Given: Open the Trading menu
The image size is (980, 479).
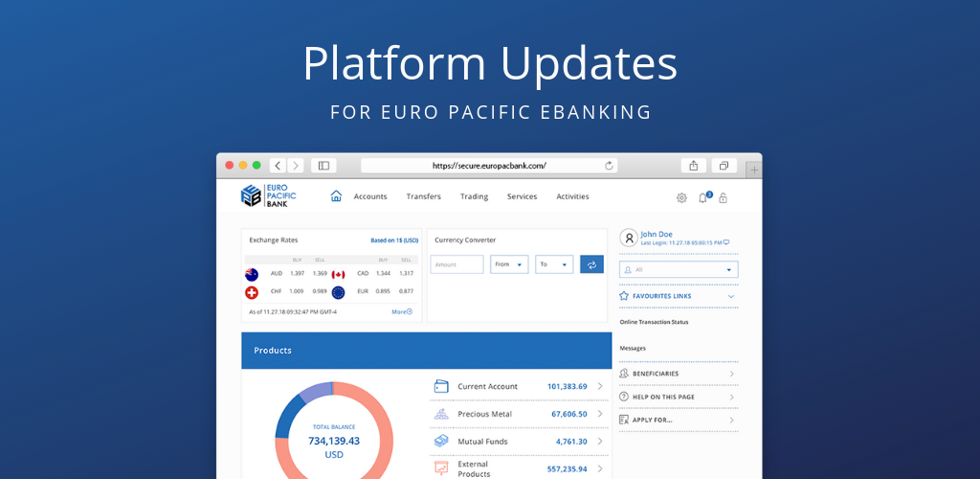Looking at the screenshot, I should (475, 196).
